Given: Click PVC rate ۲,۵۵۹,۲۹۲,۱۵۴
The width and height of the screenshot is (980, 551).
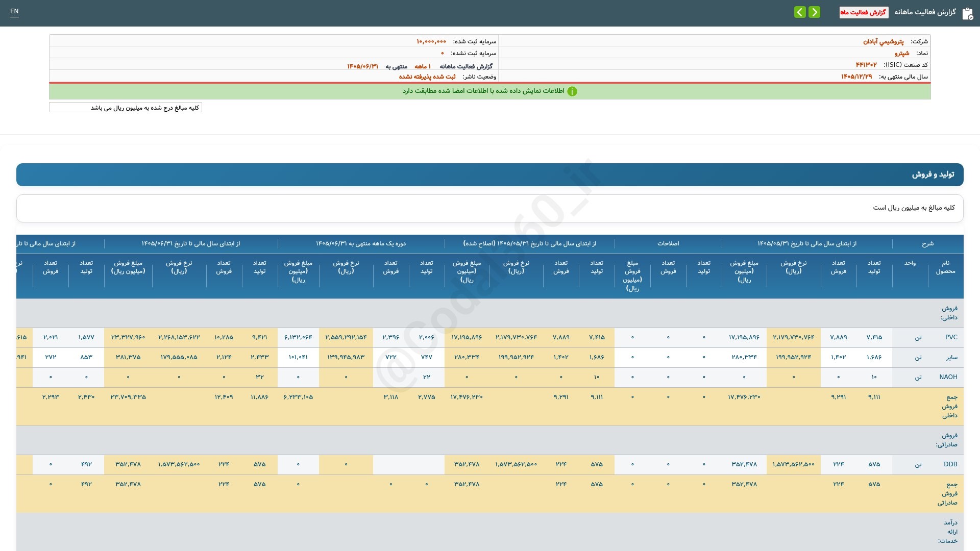Looking at the screenshot, I should (x=346, y=337).
